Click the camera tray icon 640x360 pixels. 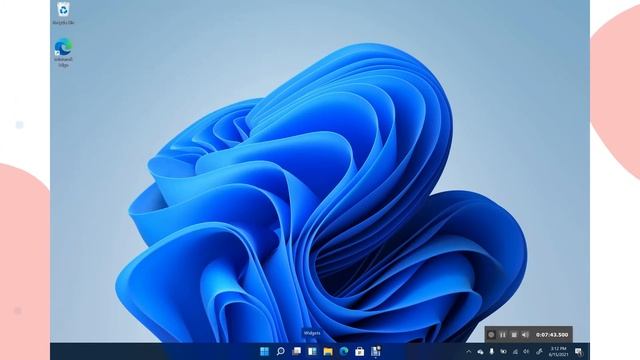tap(504, 351)
